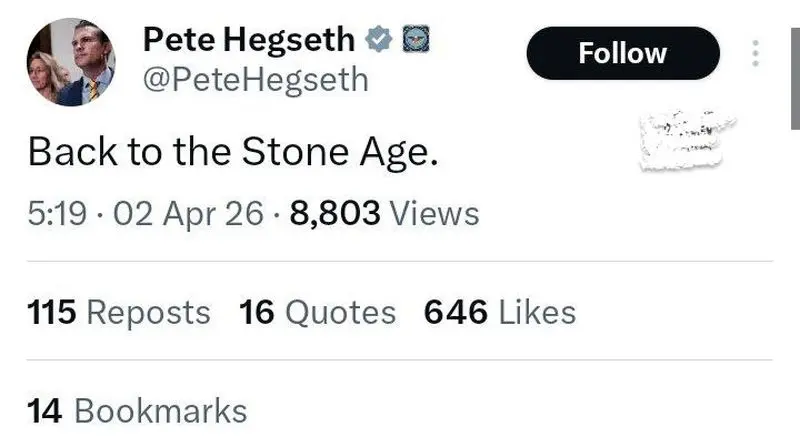Click the blue verified checkmark badge
The image size is (800, 447).
point(377,41)
